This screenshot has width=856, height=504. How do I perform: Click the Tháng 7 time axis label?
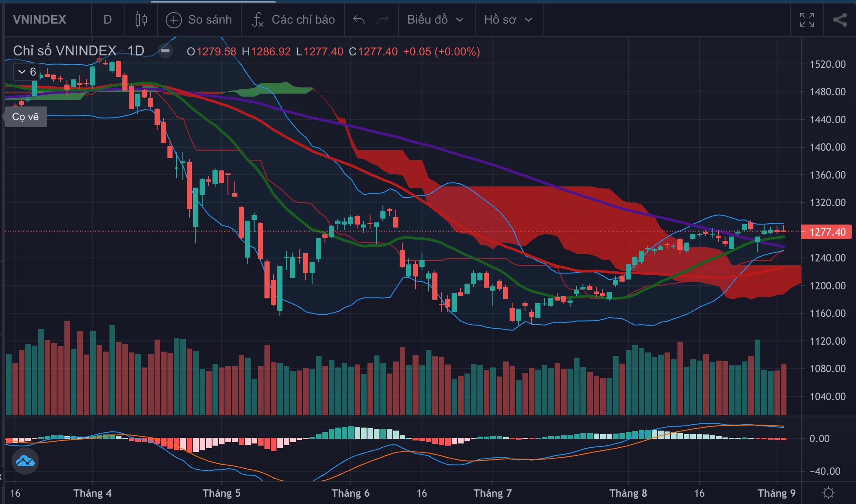[492, 493]
